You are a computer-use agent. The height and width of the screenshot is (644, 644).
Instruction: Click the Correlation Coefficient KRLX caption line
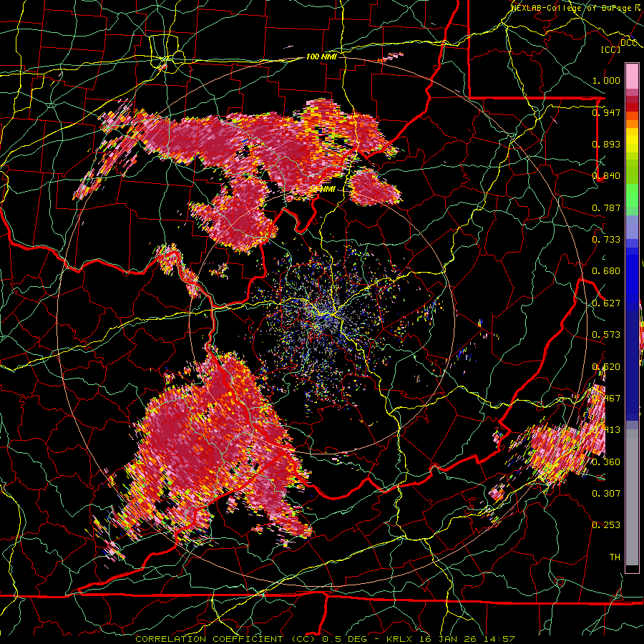325,639
